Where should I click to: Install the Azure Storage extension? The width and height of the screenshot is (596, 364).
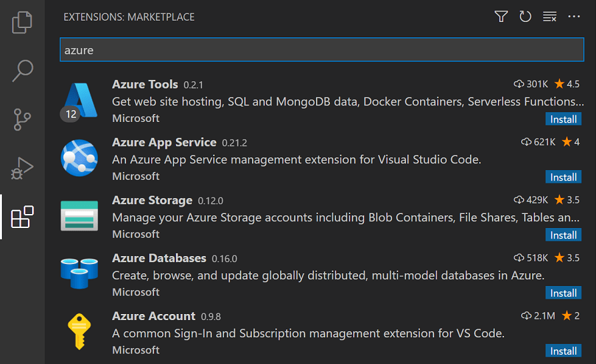click(563, 235)
